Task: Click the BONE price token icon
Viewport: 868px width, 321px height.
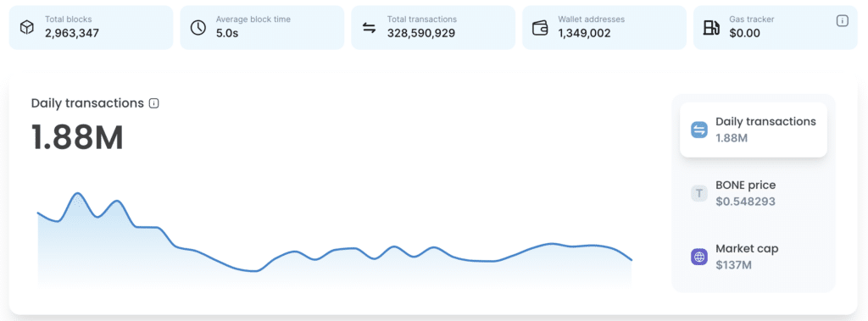Action: point(699,193)
